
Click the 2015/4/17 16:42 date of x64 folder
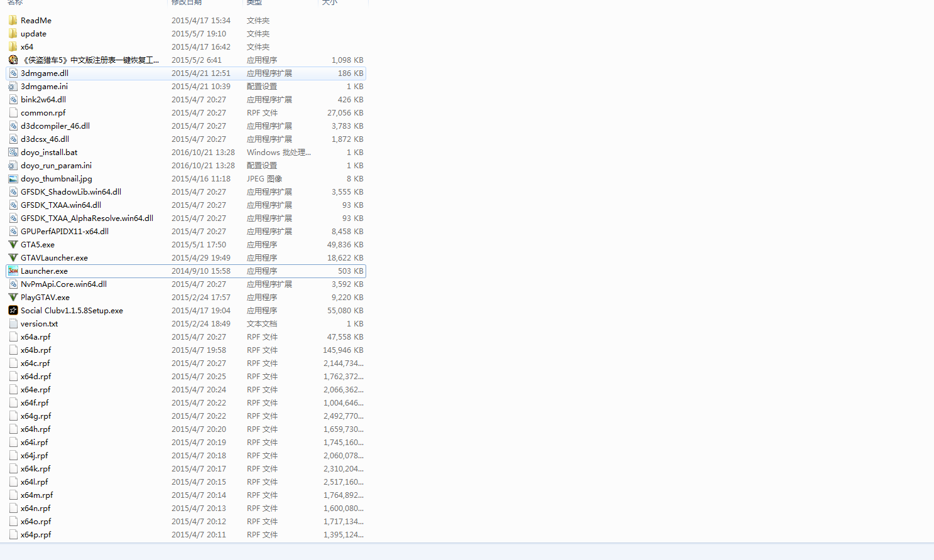(x=201, y=46)
